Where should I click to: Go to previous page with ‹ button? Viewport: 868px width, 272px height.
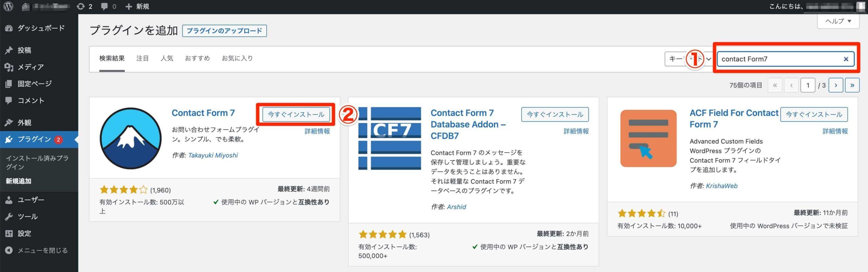tap(791, 85)
